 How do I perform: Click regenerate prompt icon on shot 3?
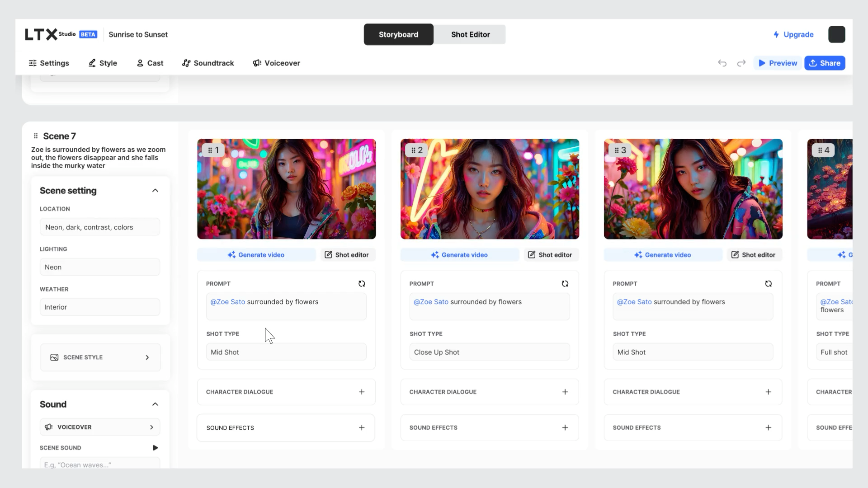click(x=768, y=284)
